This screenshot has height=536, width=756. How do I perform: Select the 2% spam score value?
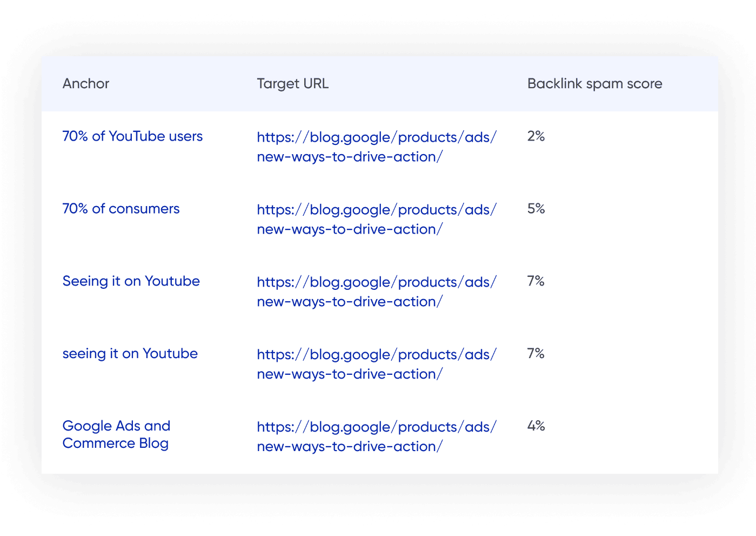click(536, 136)
